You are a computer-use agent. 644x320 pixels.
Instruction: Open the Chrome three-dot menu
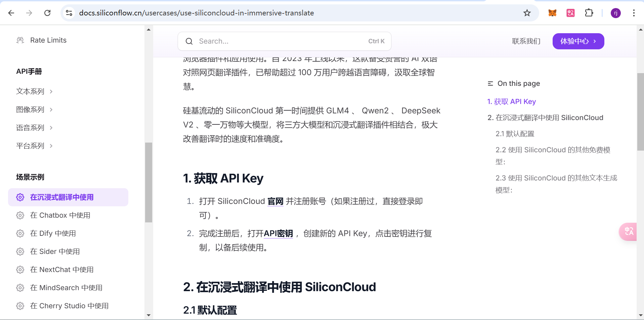coord(634,13)
